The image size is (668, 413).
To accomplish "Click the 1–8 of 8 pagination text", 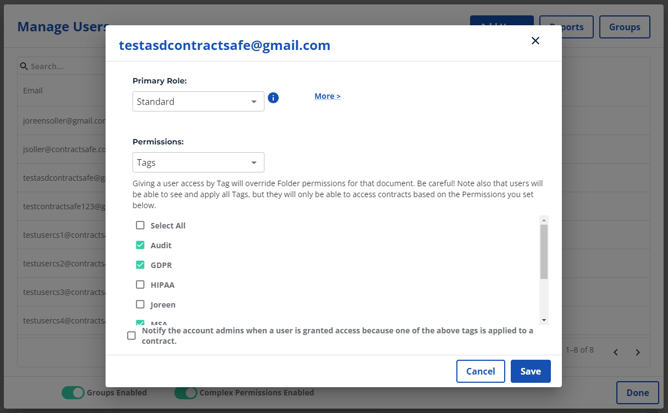I will coord(579,350).
